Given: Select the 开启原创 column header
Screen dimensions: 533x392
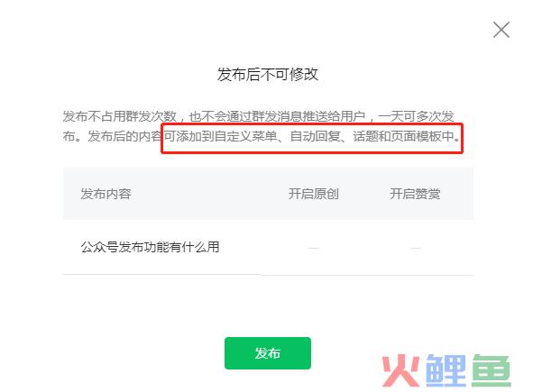Looking at the screenshot, I should [x=314, y=194].
